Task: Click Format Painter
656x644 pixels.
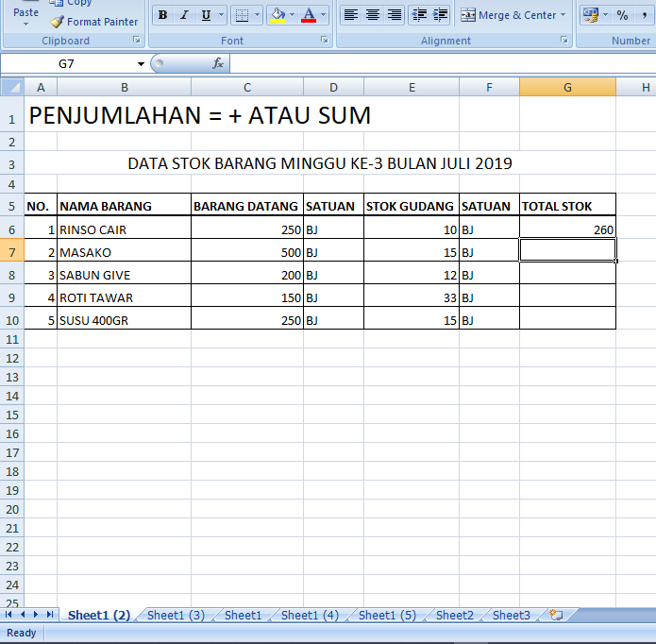Action: point(93,22)
